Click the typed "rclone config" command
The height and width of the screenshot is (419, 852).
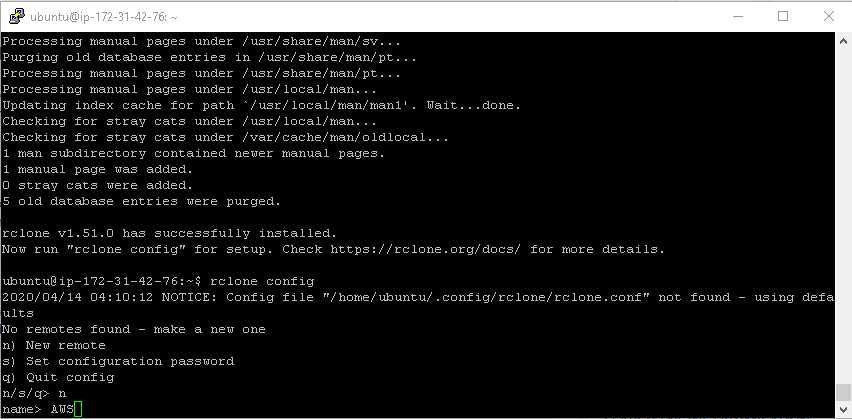[264, 281]
